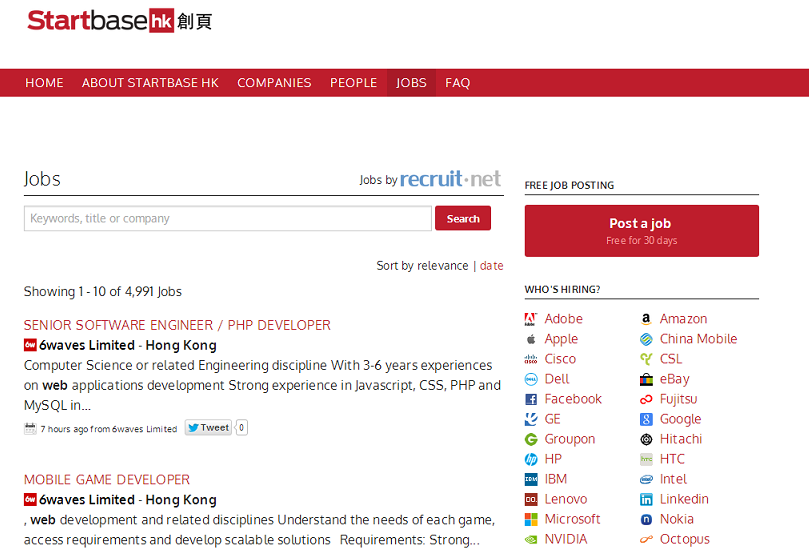View China Mobile jobs link
This screenshot has height=551, width=809.
coord(698,339)
